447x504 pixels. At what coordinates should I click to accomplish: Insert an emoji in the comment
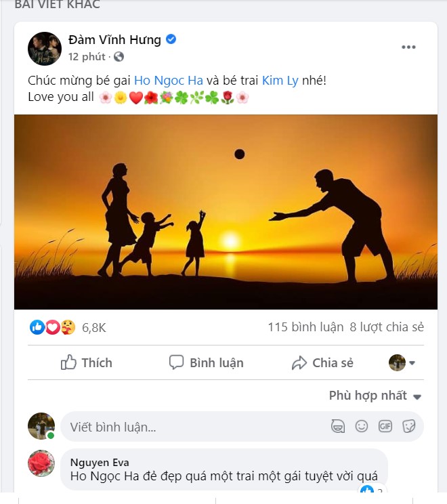[362, 426]
